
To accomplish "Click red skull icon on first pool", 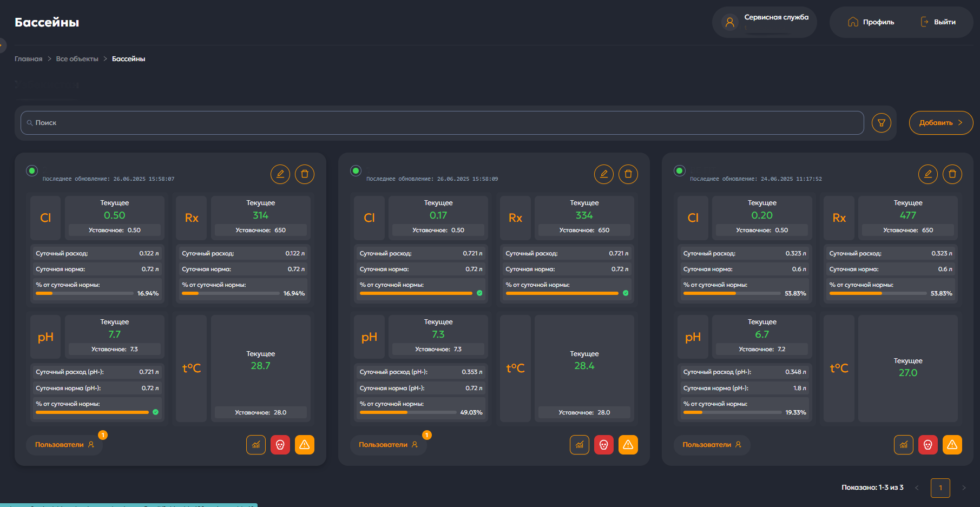I will point(280,445).
